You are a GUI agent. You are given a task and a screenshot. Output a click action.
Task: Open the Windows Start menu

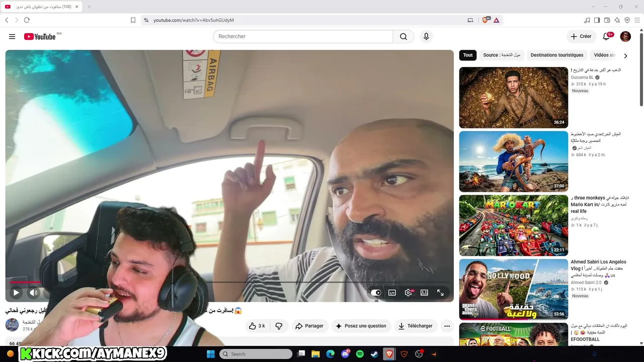click(x=211, y=354)
